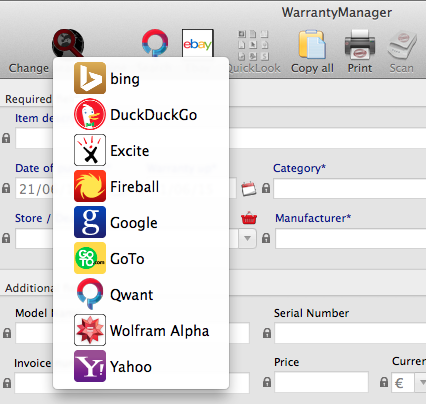426x404 pixels.
Task: Toggle the lock next to Manufacturer field
Action: pyautogui.click(x=266, y=238)
